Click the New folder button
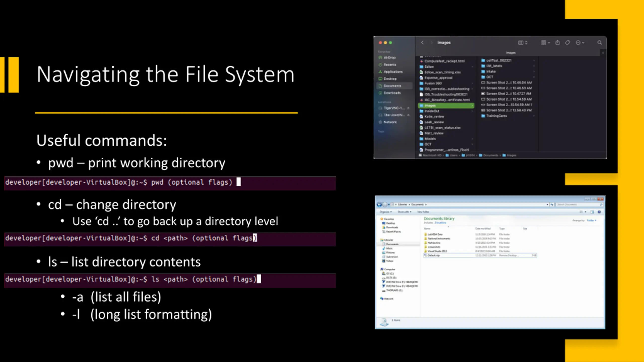This screenshot has height=362, width=644. [423, 212]
